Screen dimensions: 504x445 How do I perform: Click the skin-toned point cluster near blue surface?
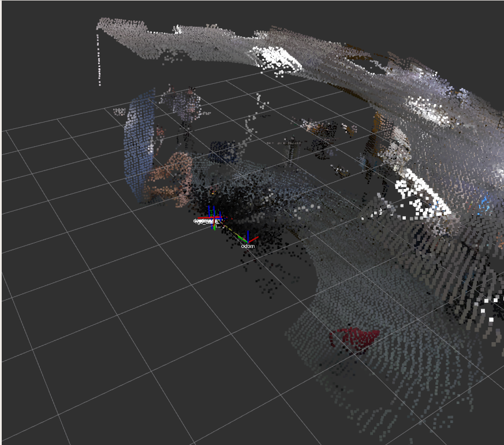click(x=170, y=176)
